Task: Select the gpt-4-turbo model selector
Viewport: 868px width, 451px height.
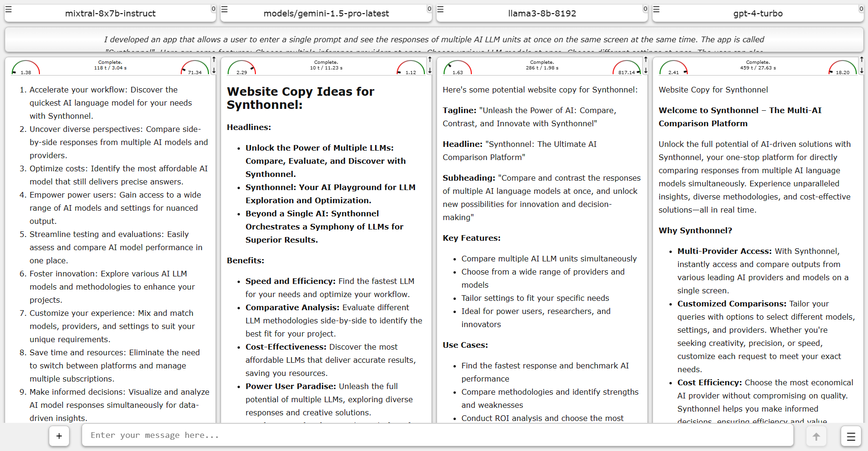Action: pos(758,13)
